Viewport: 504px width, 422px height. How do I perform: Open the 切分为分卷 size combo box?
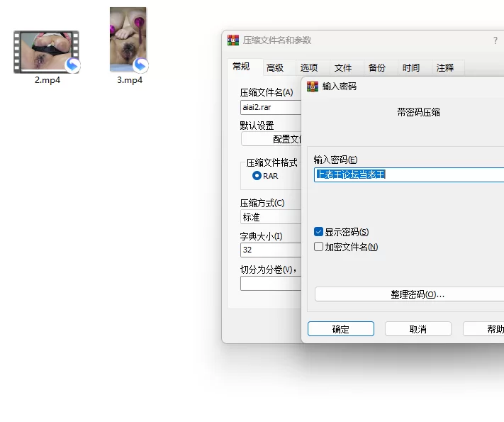point(271,284)
